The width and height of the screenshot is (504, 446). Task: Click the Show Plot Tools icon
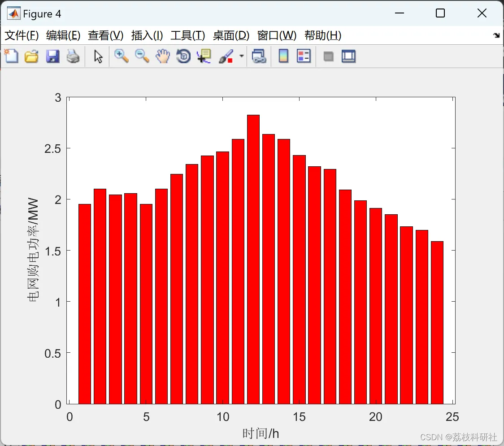348,56
